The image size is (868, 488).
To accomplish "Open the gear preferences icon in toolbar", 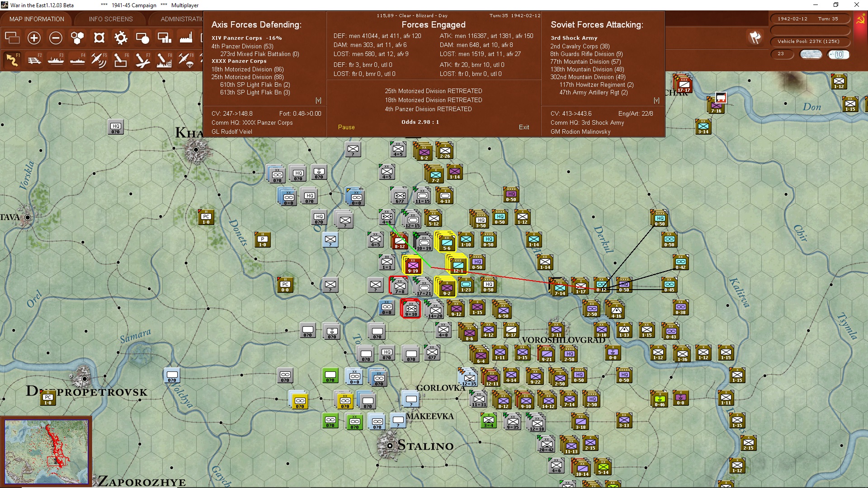I will (x=121, y=38).
